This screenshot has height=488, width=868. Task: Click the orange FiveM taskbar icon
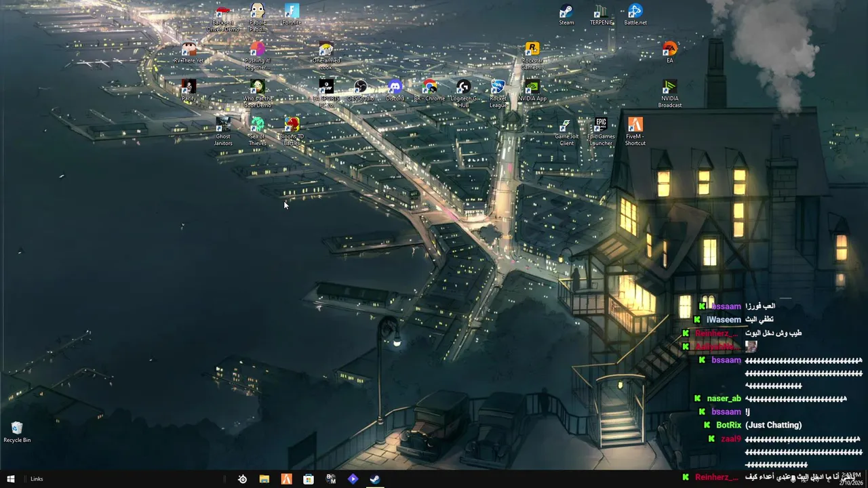pos(287,479)
